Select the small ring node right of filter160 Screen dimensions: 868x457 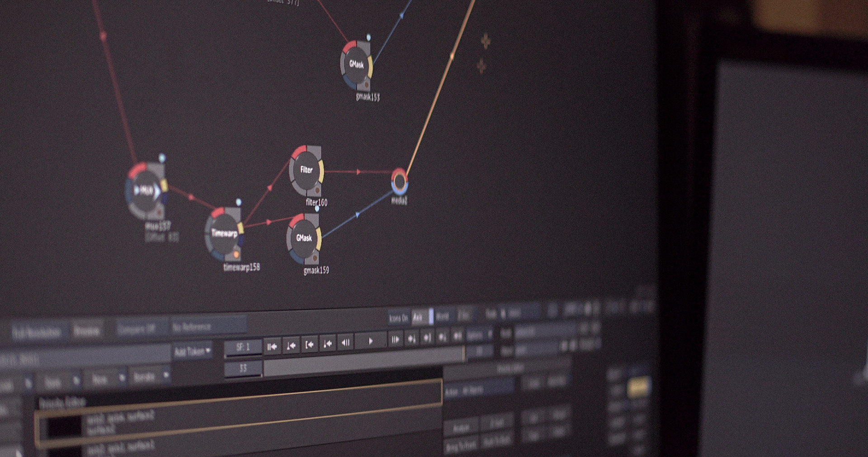(399, 181)
